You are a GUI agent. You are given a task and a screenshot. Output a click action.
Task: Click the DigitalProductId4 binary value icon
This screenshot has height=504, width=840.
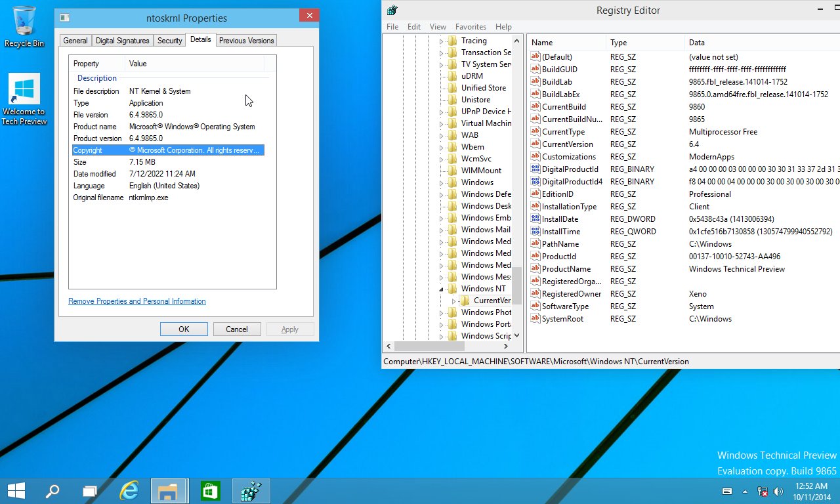click(x=535, y=182)
